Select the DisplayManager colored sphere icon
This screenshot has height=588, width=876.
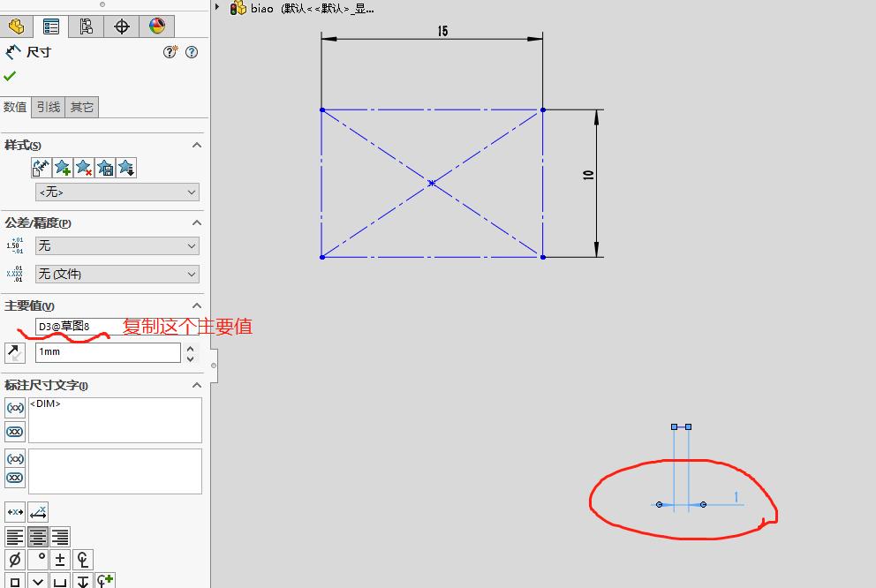(x=156, y=26)
